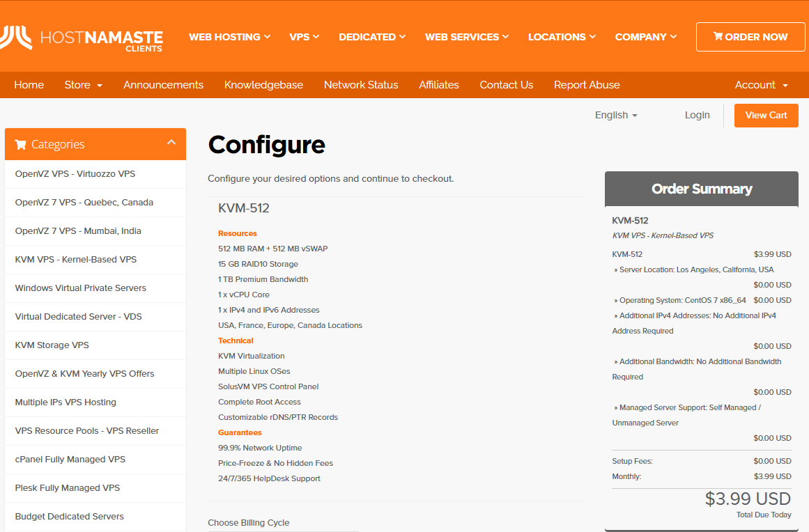Open Windows Virtual Private Servers category

click(x=95, y=288)
